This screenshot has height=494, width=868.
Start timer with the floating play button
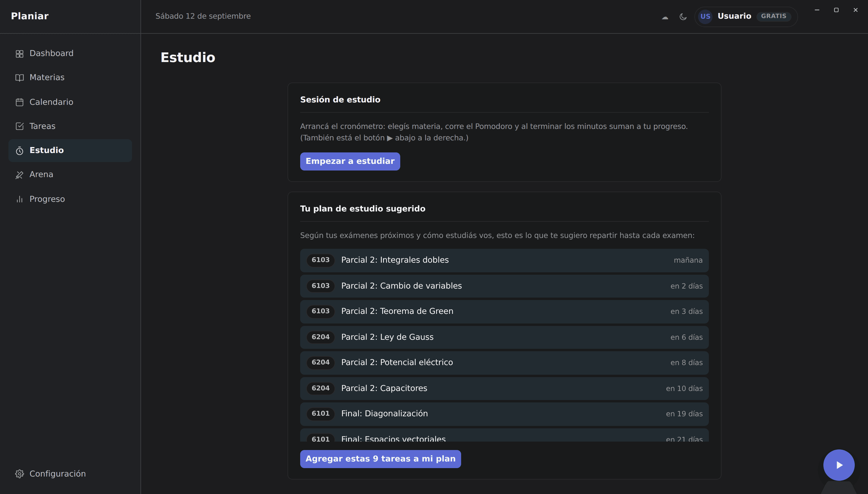(x=838, y=465)
